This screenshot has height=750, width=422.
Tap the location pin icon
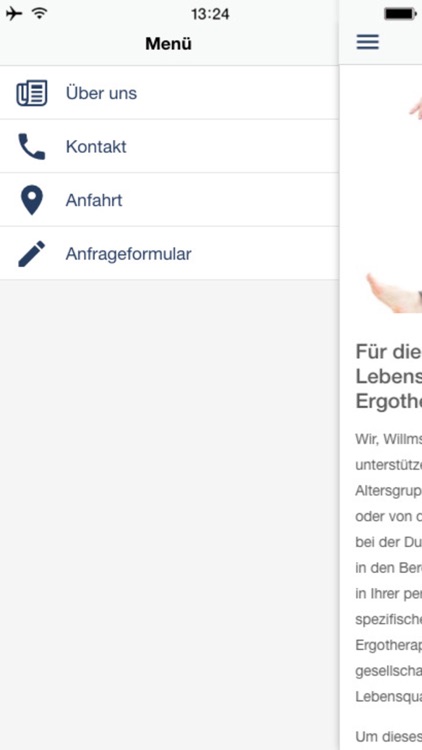point(32,200)
